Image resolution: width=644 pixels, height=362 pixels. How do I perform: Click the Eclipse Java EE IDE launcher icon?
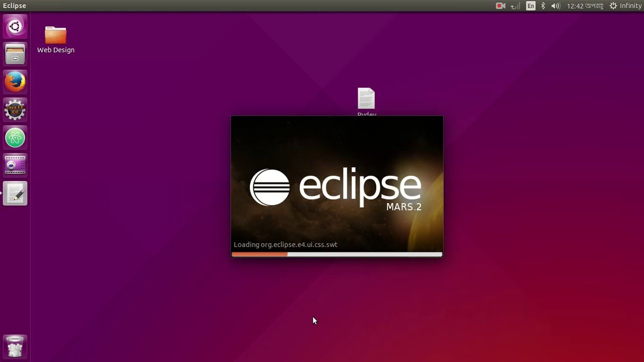click(x=15, y=109)
